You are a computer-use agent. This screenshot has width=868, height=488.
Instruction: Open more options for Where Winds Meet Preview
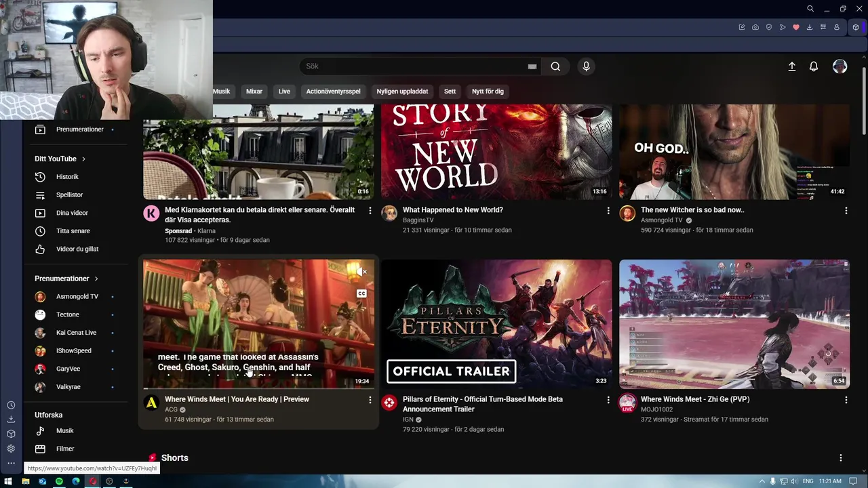pyautogui.click(x=370, y=400)
